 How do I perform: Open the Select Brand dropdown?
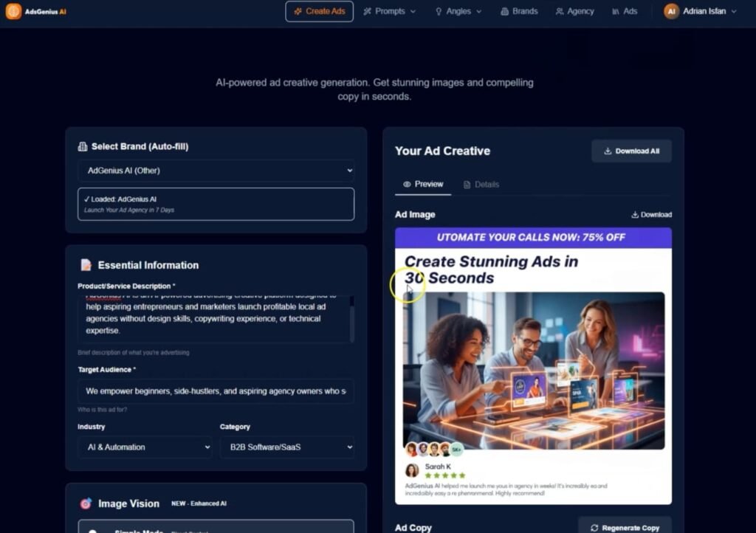(x=215, y=170)
